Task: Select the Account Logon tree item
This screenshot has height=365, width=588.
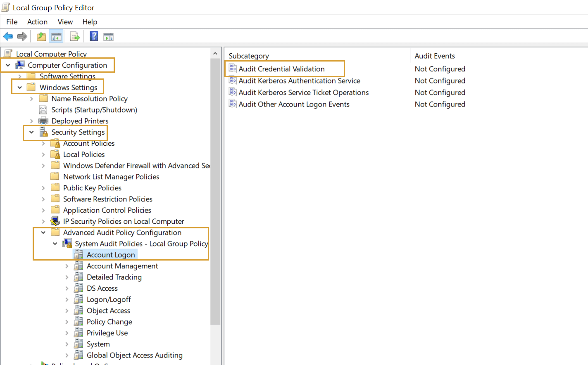Action: pyautogui.click(x=111, y=255)
